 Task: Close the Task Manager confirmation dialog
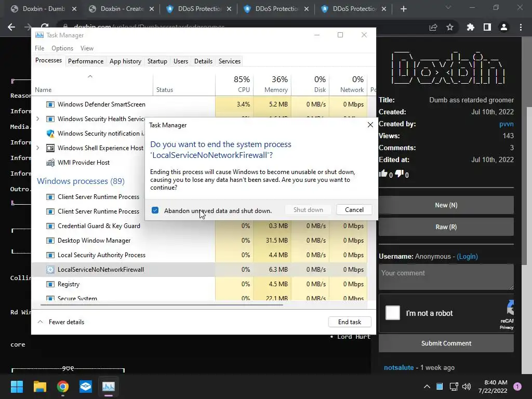pos(370,125)
